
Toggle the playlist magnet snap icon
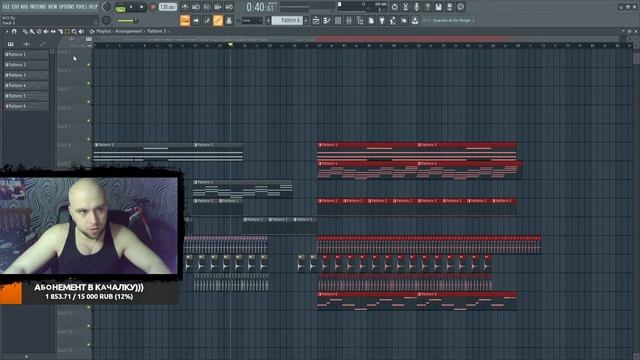pos(14,31)
